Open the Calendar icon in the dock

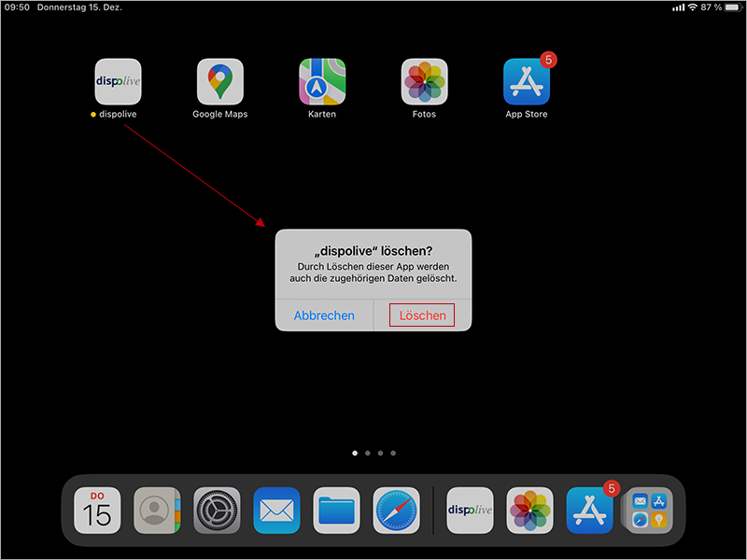[97, 510]
